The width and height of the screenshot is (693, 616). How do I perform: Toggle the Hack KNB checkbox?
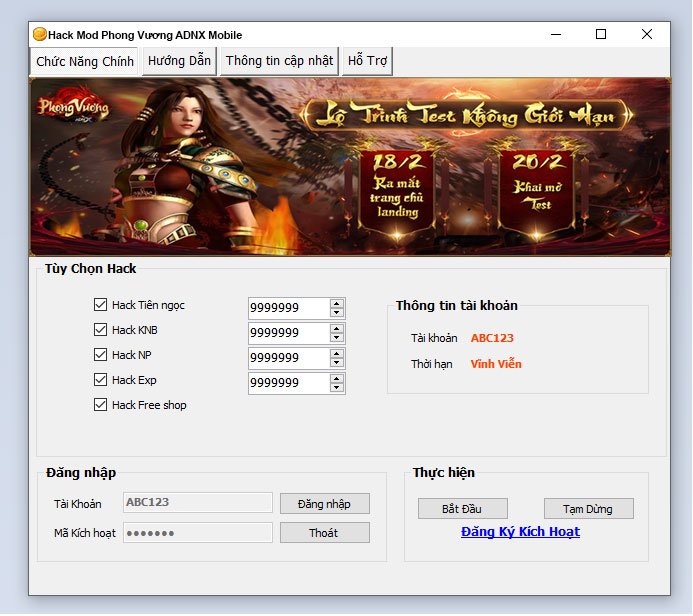100,330
